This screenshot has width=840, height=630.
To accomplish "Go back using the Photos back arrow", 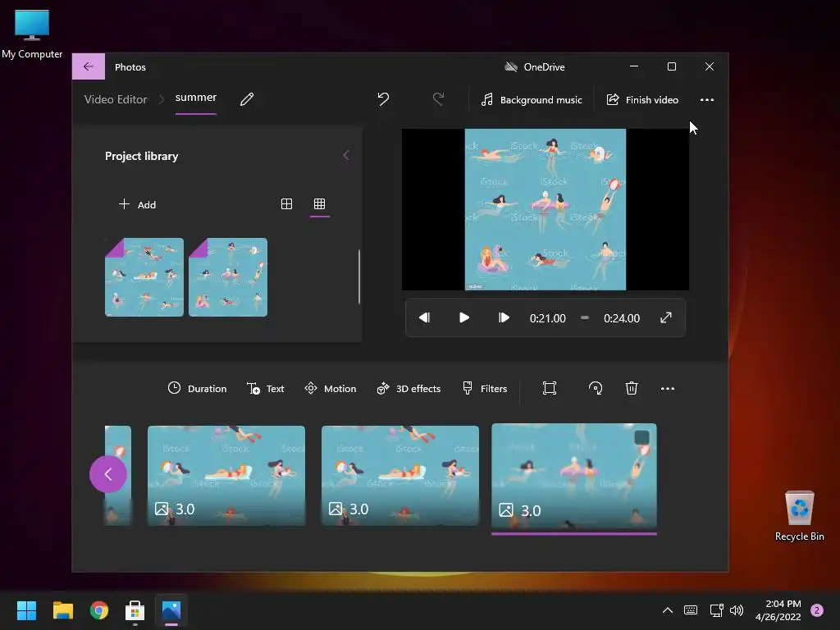I will coord(89,66).
